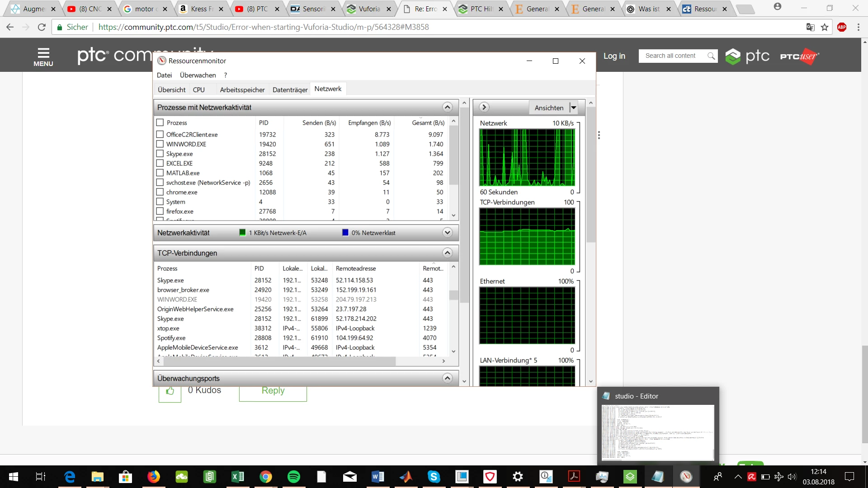This screenshot has width=868, height=488.
Task: Open Spotify from the taskbar
Action: click(x=294, y=477)
